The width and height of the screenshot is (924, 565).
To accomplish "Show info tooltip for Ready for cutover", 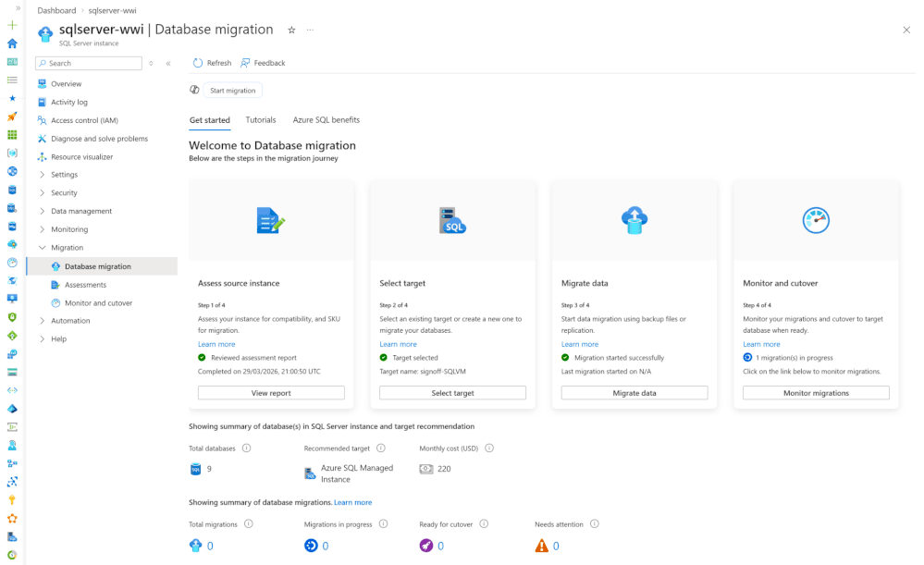I will click(x=484, y=523).
